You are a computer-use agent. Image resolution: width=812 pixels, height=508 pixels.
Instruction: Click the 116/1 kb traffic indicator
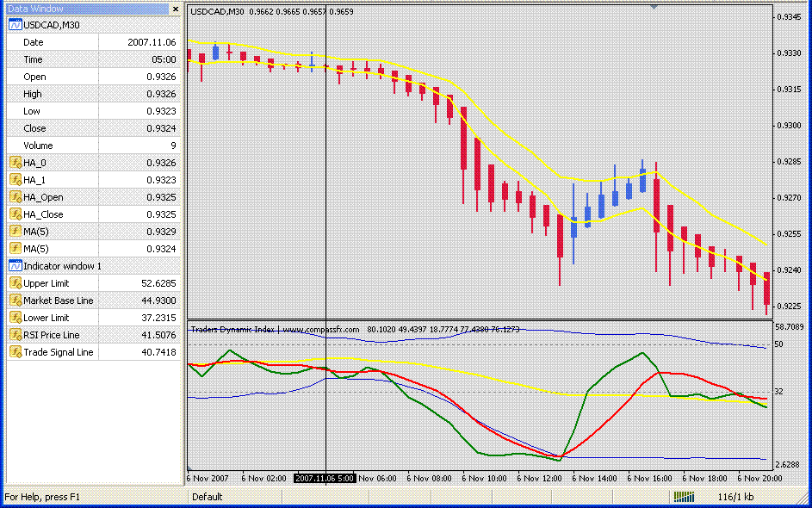pyautogui.click(x=735, y=497)
